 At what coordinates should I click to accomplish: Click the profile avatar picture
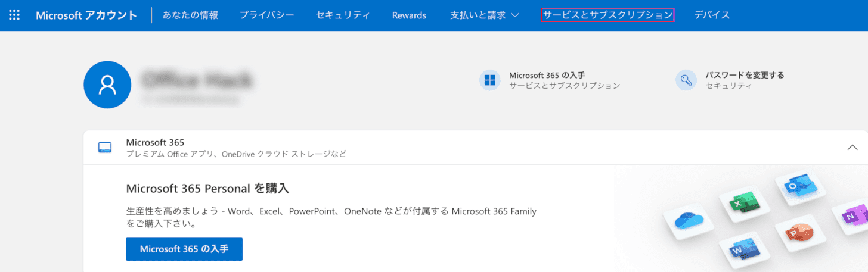tap(107, 85)
